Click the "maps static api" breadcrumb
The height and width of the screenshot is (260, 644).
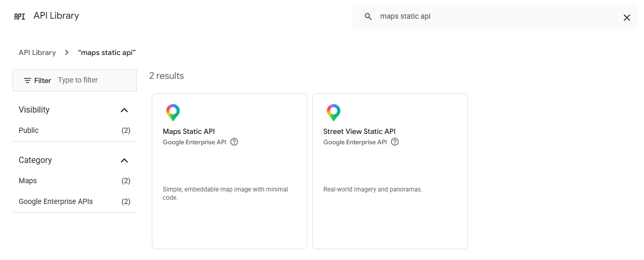107,52
